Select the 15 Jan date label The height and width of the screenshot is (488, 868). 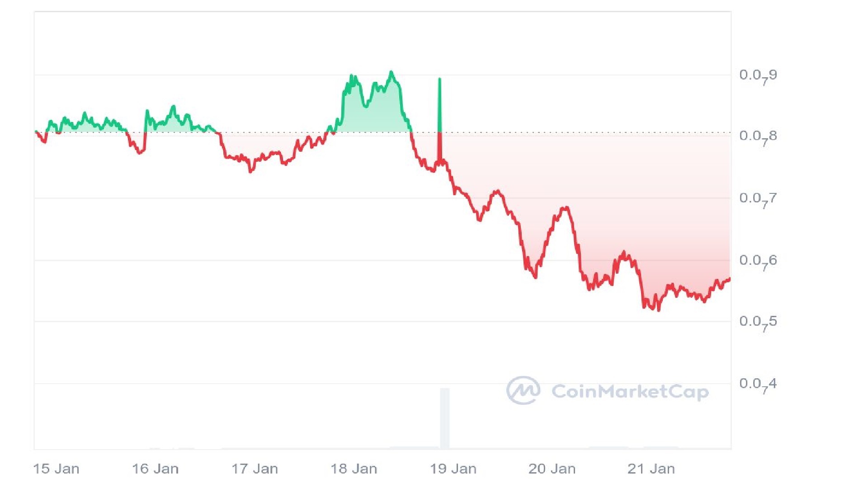pos(57,469)
